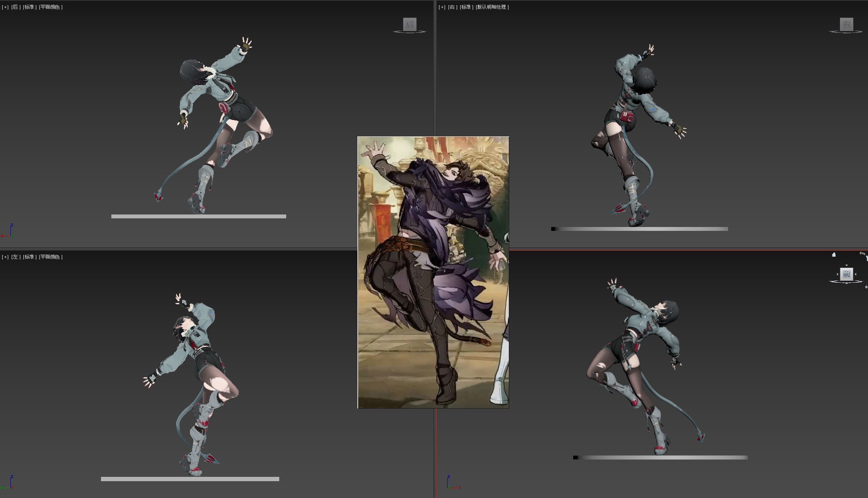Click the right (右) ViewCube in top-right viewport
Screen dimensions: 868x498
click(846, 24)
